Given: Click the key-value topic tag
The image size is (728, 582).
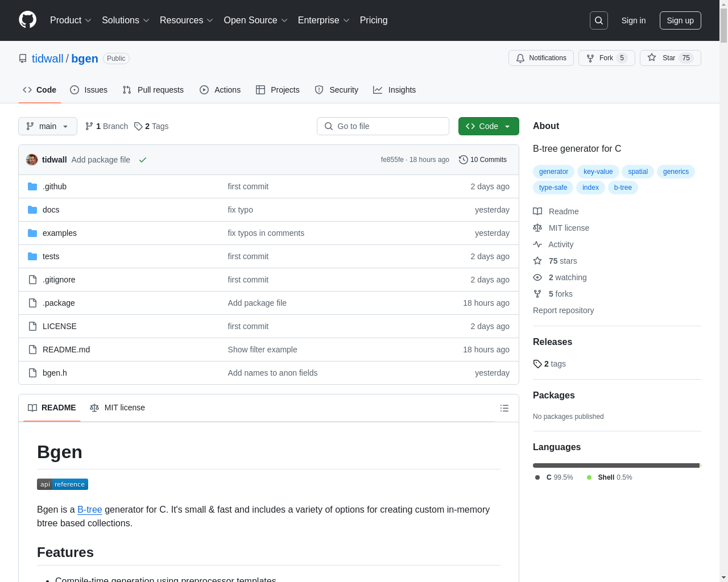Looking at the screenshot, I should [598, 172].
